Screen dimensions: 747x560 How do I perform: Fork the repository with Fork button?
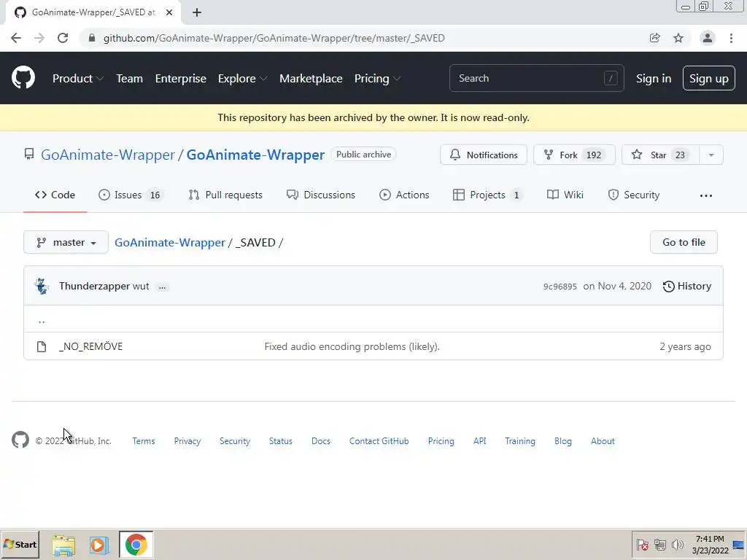574,155
